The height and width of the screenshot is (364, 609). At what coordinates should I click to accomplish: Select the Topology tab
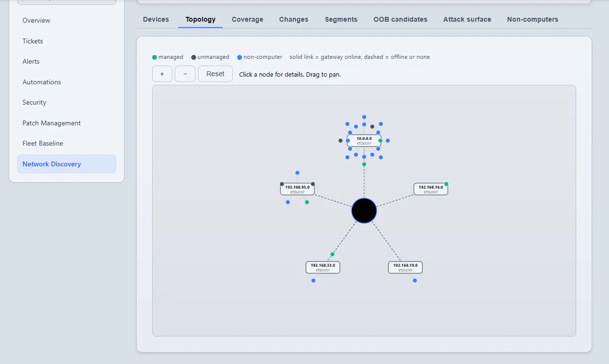click(200, 20)
